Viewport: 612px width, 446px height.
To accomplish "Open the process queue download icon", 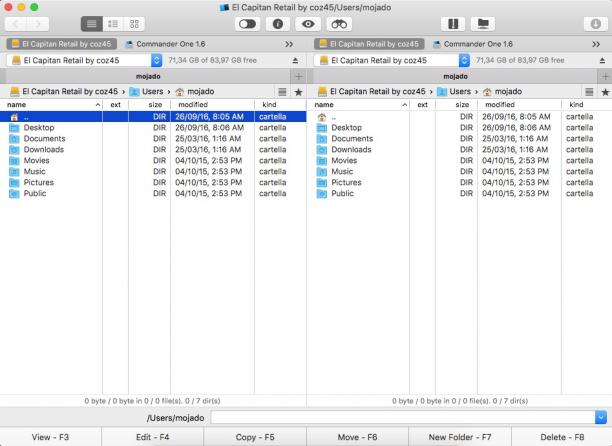I will click(x=595, y=24).
